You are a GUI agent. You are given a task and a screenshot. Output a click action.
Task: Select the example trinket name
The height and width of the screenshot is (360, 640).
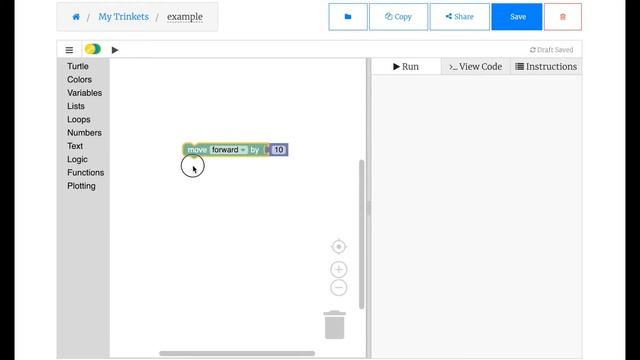184,17
